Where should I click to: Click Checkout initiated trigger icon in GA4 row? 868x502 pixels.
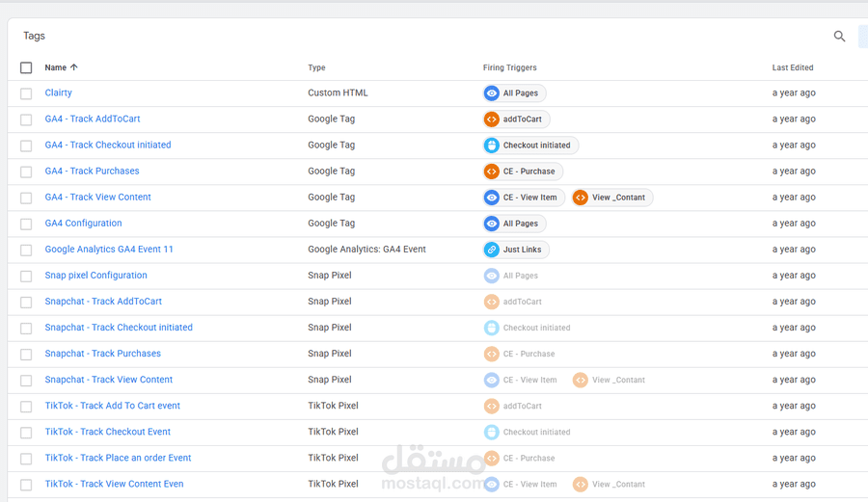[x=492, y=145]
